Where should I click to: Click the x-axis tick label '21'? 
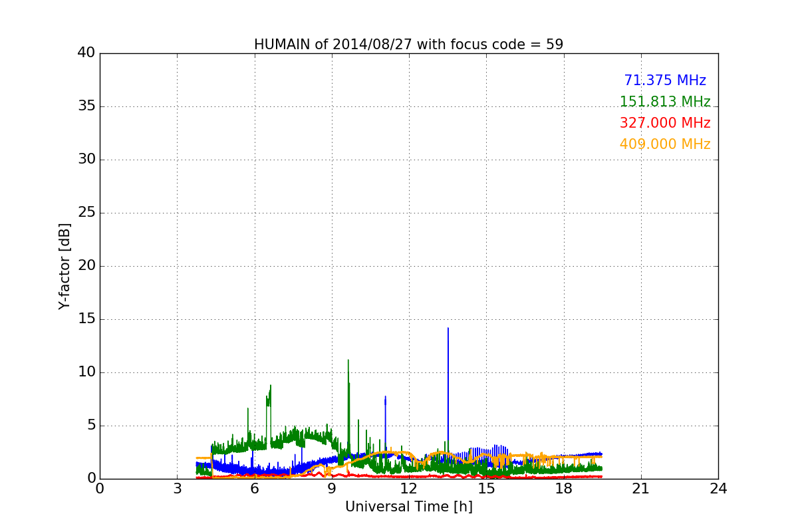click(x=640, y=488)
